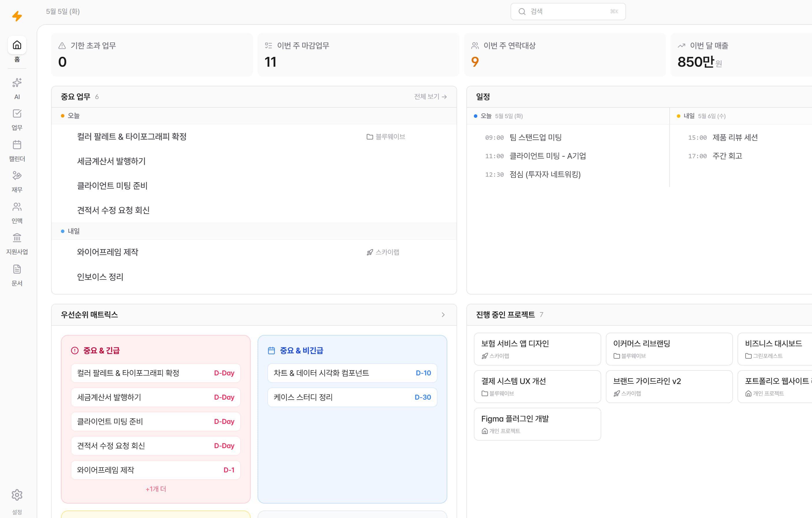Click people icon beside 이번 주 연락대상

click(x=475, y=46)
